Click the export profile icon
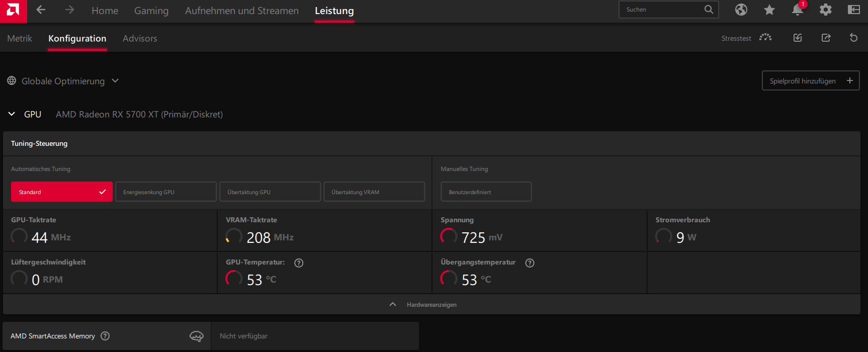 tap(826, 38)
